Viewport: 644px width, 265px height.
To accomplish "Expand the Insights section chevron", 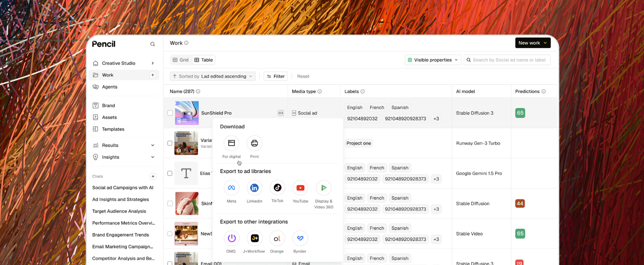I will 153,157.
